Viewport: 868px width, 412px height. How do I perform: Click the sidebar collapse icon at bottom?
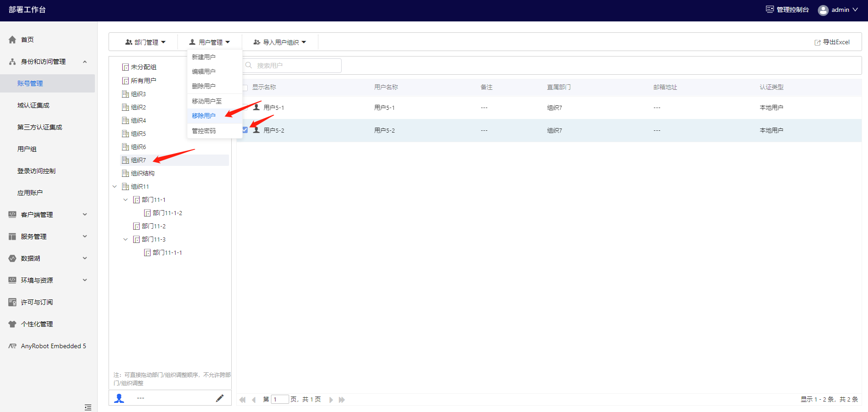click(x=88, y=407)
